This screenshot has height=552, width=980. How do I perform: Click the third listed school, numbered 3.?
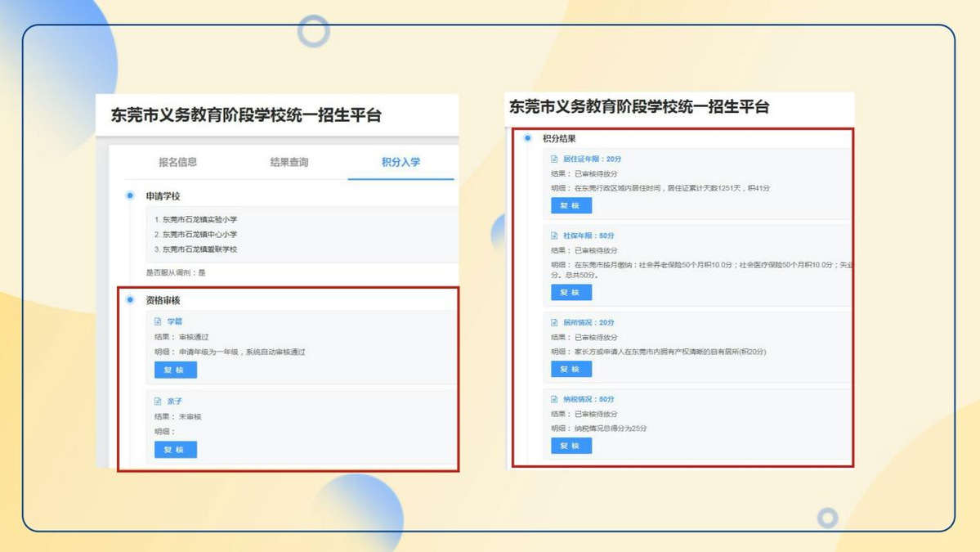[195, 249]
